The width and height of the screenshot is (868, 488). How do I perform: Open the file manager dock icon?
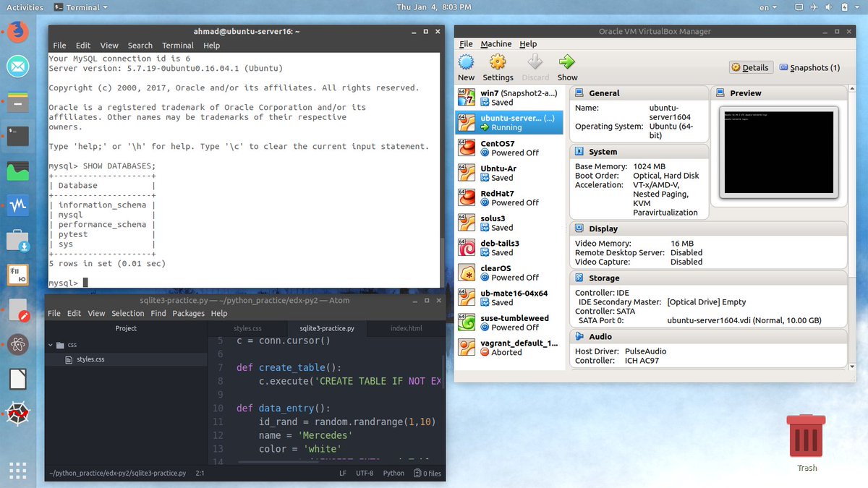click(18, 101)
